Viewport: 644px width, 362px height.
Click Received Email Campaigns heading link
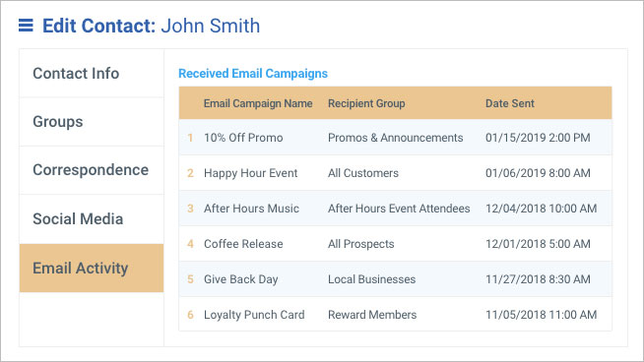(253, 74)
